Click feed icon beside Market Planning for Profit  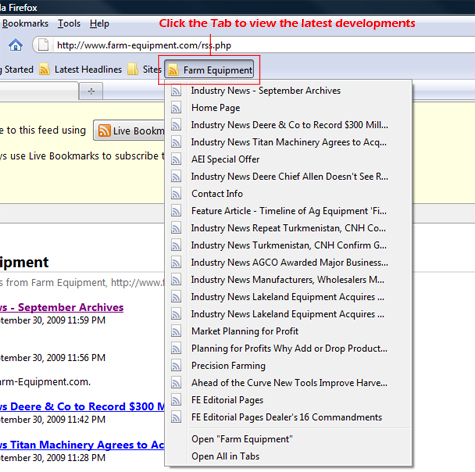(x=176, y=331)
